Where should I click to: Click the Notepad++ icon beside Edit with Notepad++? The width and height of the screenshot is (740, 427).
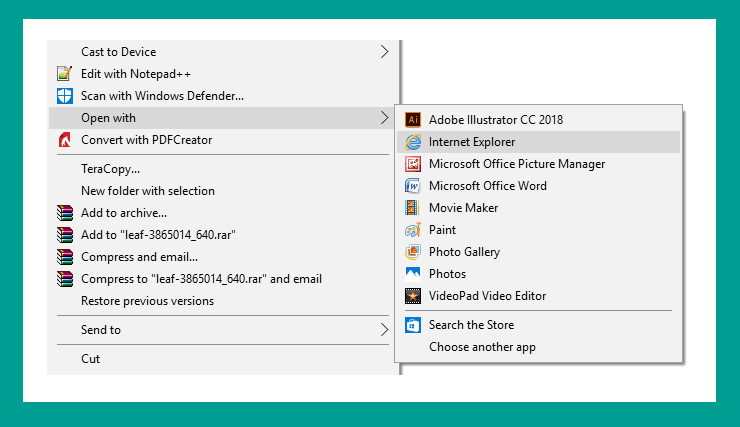(65, 74)
